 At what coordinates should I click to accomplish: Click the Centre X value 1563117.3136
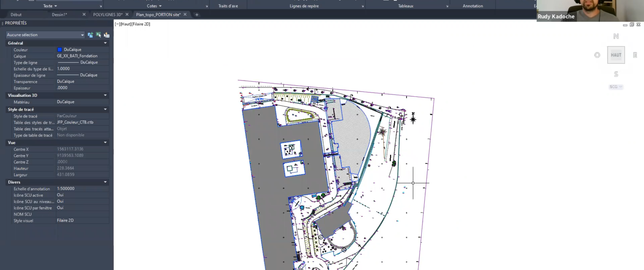[82, 149]
